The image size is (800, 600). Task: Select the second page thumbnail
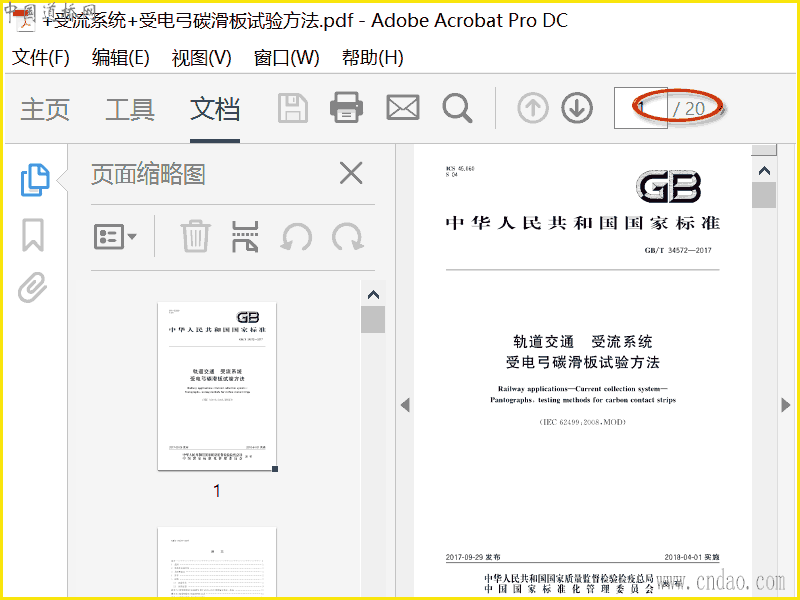point(217,562)
